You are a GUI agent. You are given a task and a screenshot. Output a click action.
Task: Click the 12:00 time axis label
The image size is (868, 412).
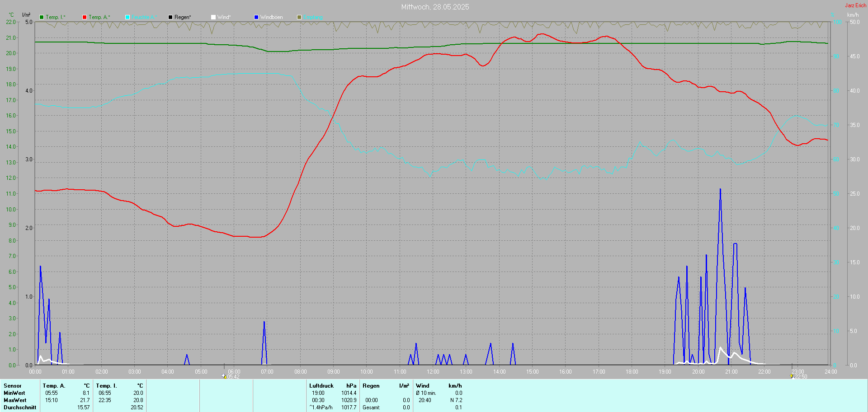[433, 372]
